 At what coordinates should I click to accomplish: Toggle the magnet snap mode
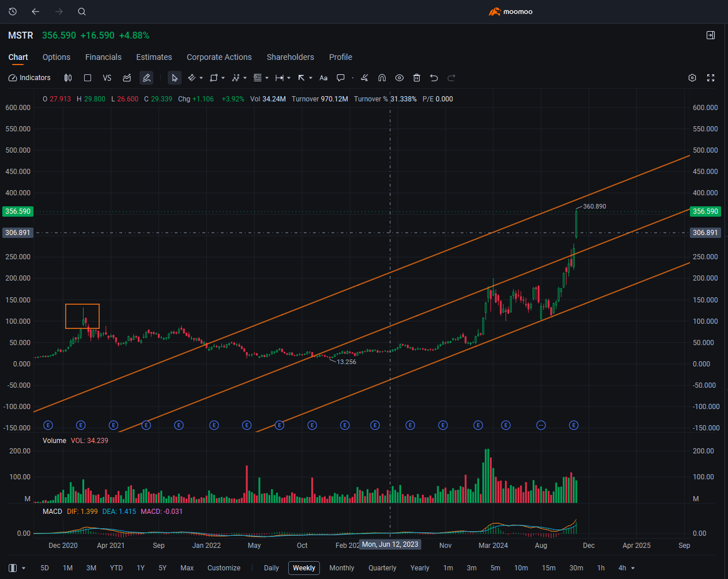click(382, 78)
